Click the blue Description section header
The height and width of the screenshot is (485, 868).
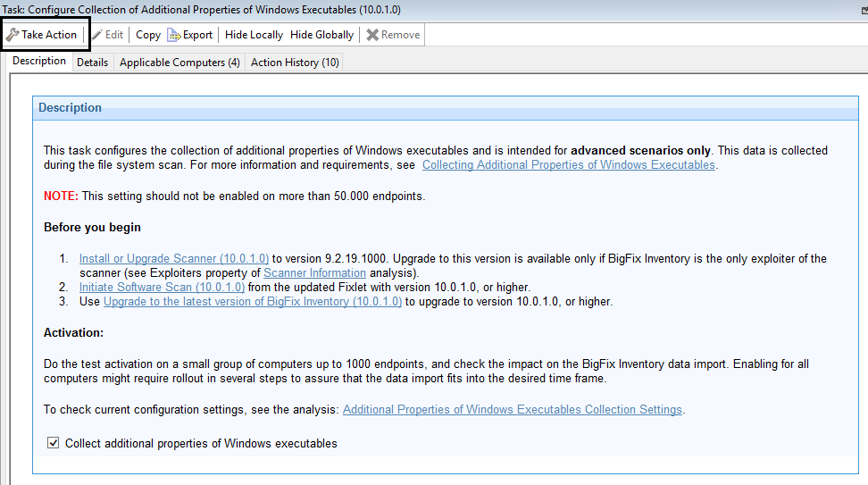pyautogui.click(x=70, y=108)
